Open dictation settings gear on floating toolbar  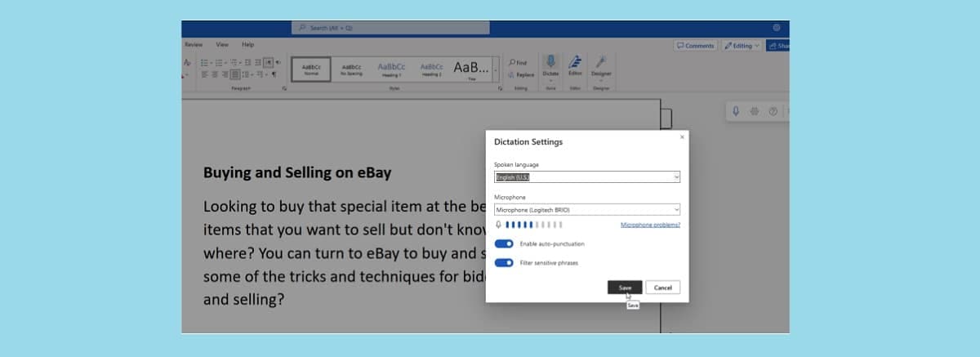(755, 111)
